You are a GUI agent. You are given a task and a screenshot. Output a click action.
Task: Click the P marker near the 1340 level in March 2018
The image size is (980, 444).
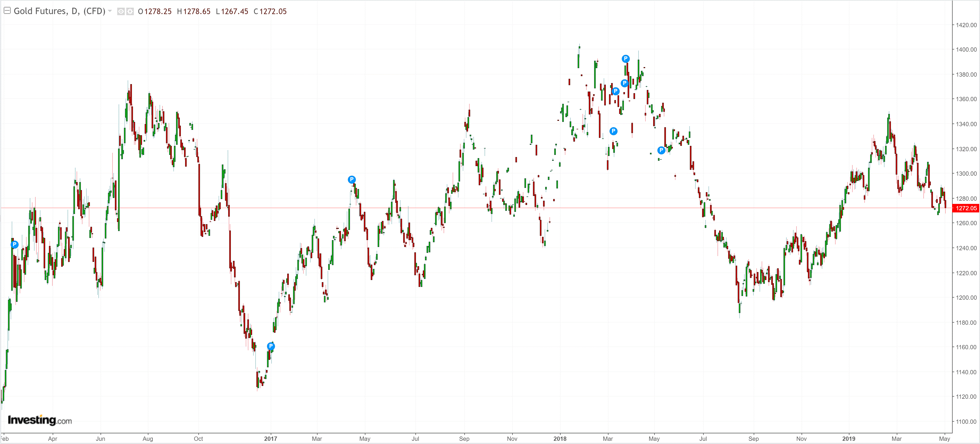coord(613,131)
